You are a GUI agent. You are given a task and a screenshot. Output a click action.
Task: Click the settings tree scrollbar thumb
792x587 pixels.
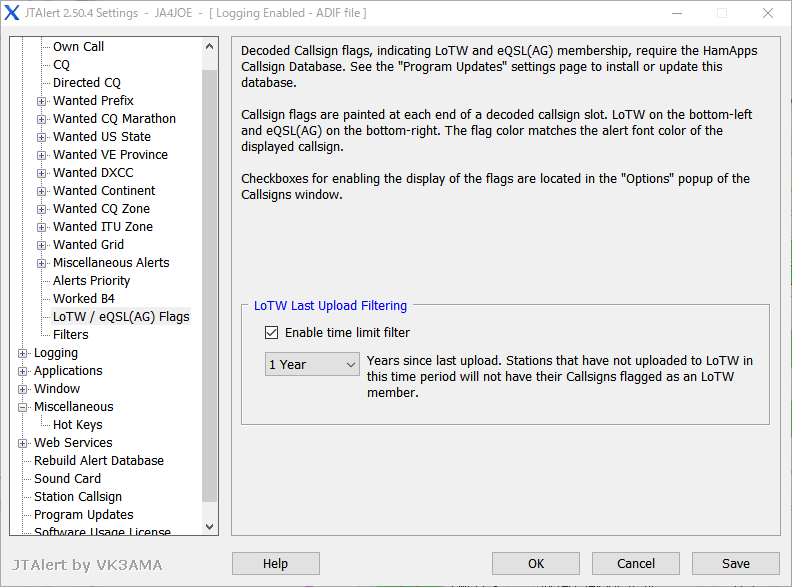(210, 285)
